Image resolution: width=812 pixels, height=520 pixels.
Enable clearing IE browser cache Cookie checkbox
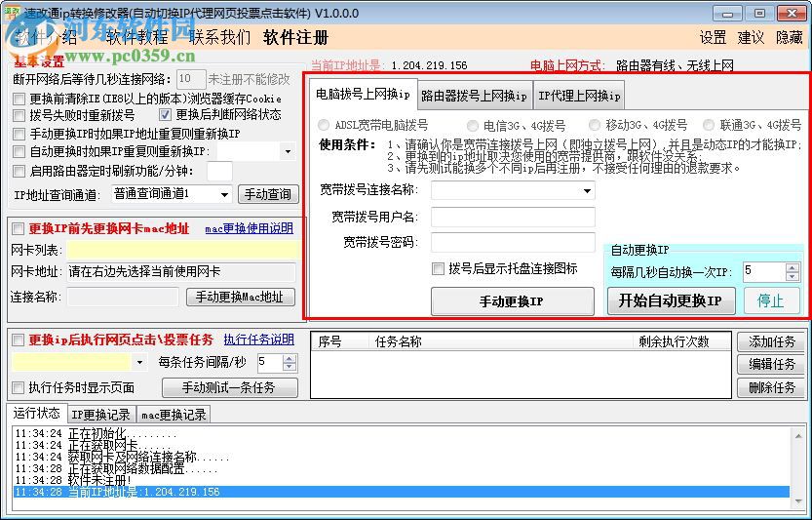(19, 99)
